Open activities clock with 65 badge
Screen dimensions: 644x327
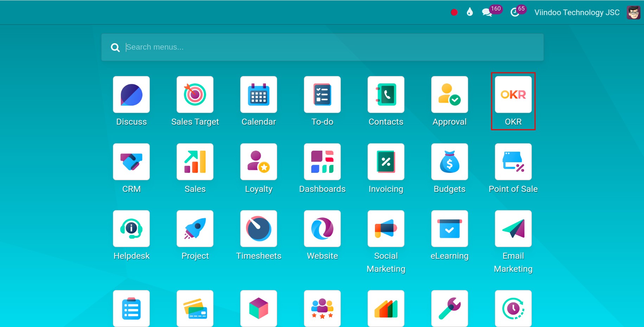click(x=518, y=11)
